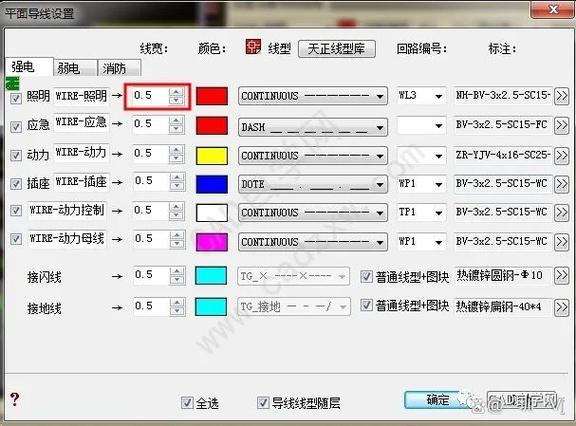The width and height of the screenshot is (576, 426).
Task: Open annotation editor for 动力 row
Action: point(562,156)
